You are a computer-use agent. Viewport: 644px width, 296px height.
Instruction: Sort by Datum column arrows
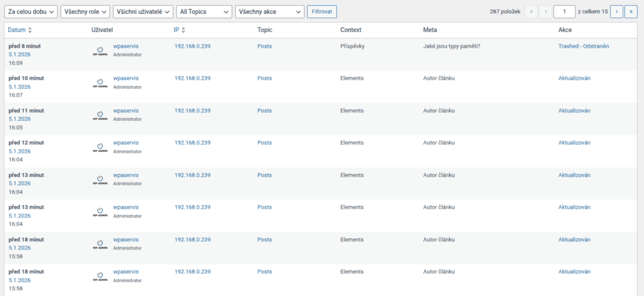tap(30, 30)
